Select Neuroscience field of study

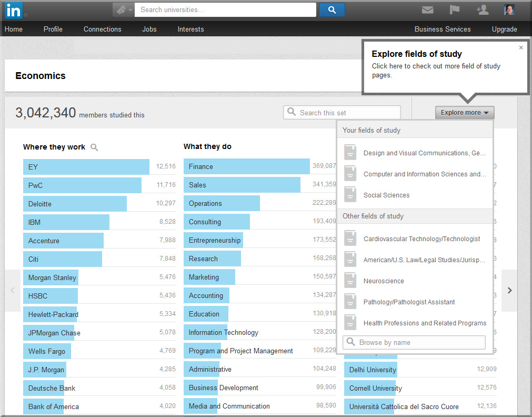coord(384,281)
